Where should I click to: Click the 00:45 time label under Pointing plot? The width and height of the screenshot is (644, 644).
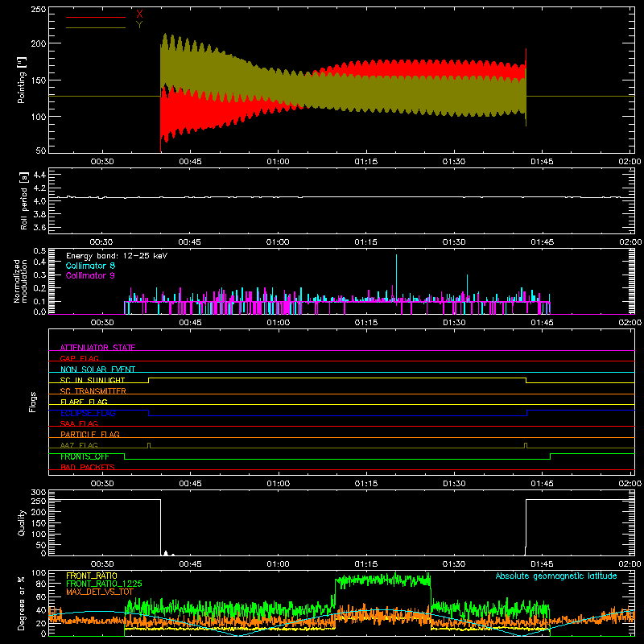[x=190, y=162]
